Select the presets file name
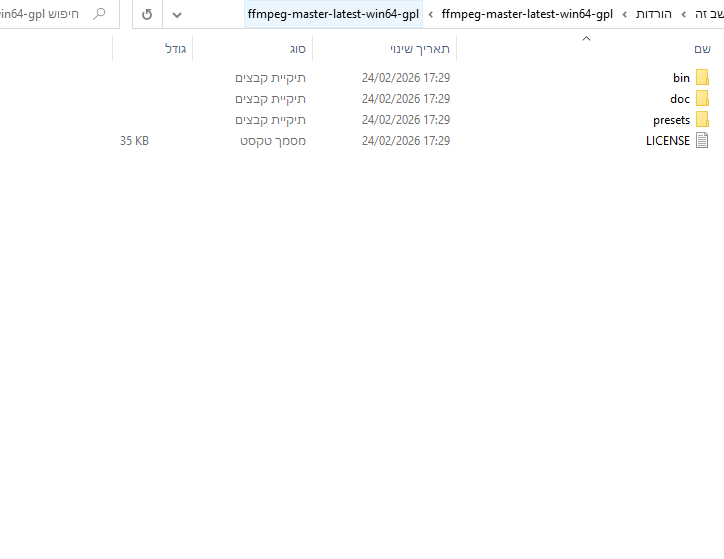Screen dimensions: 724x559 [671, 120]
